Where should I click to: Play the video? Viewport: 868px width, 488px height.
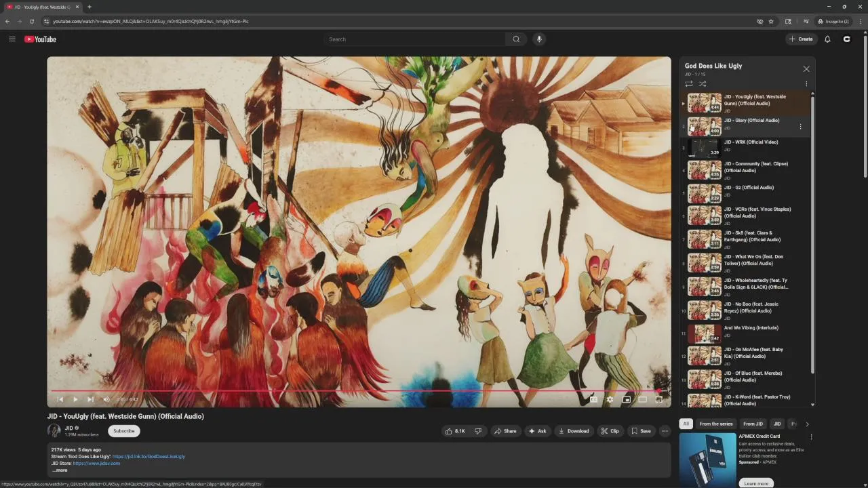coord(75,399)
